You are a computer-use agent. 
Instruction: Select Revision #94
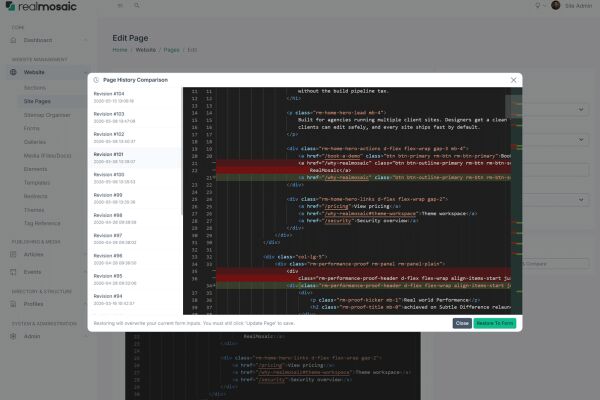134,300
